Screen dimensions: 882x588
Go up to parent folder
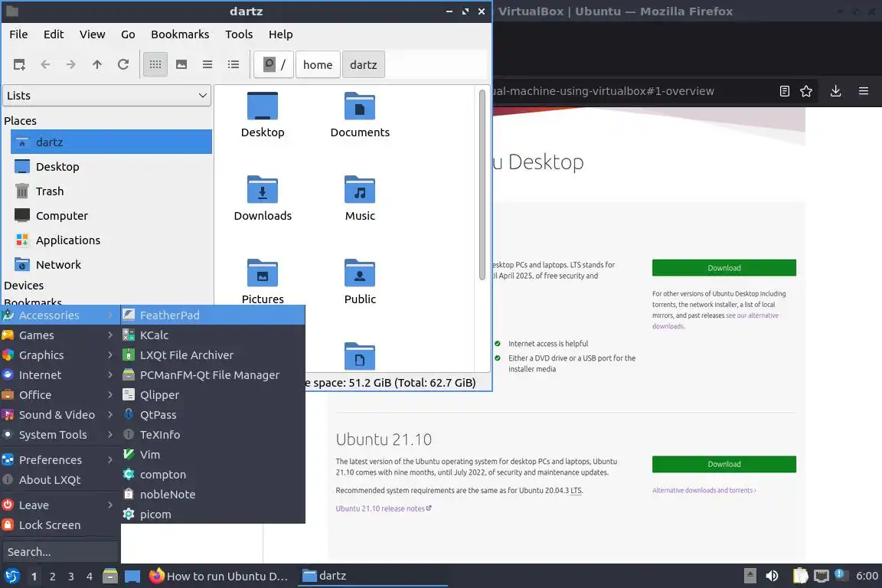97,65
